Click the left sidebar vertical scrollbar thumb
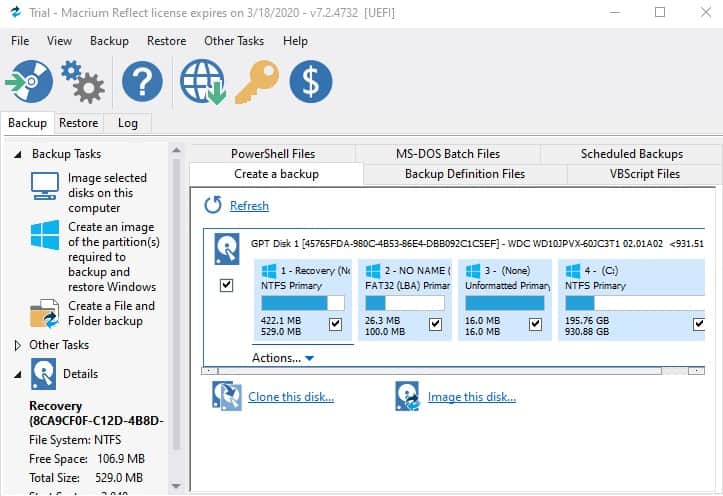Image resolution: width=723 pixels, height=496 pixels. coord(176,304)
